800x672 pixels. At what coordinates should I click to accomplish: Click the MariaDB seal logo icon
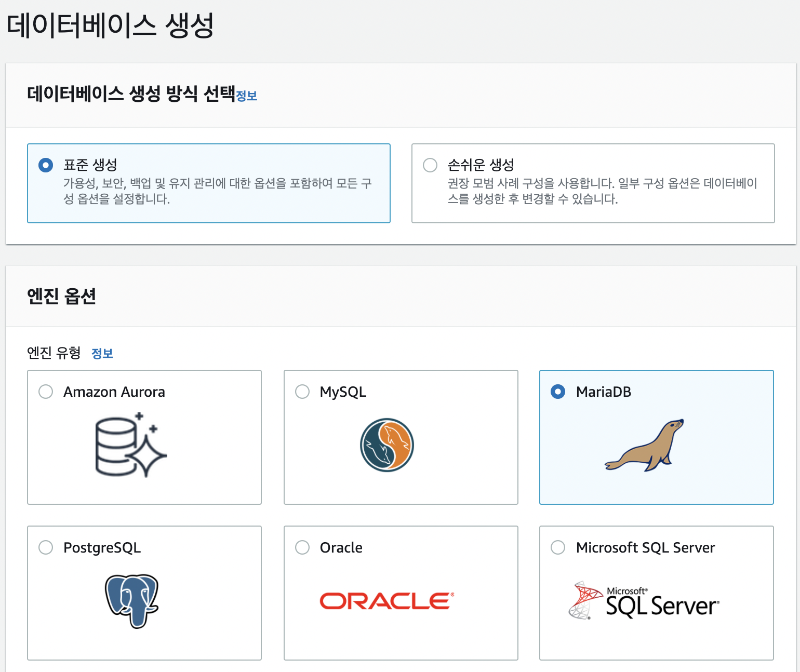tap(644, 445)
